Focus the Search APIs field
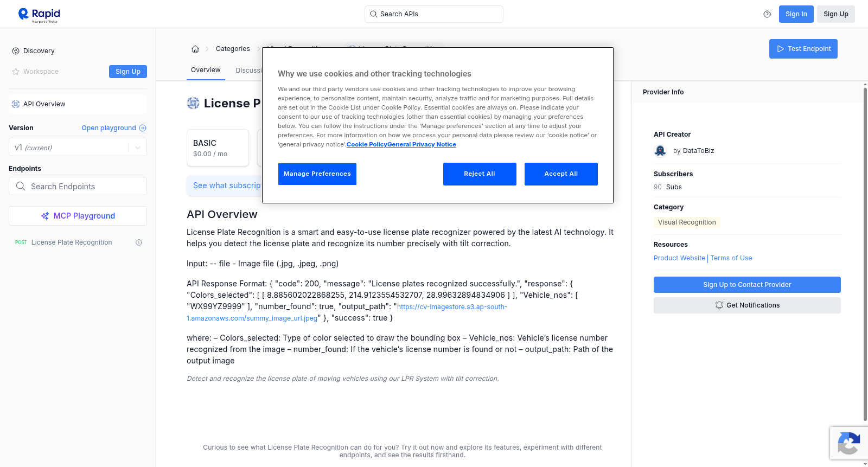Image resolution: width=868 pixels, height=467 pixels. coord(434,14)
